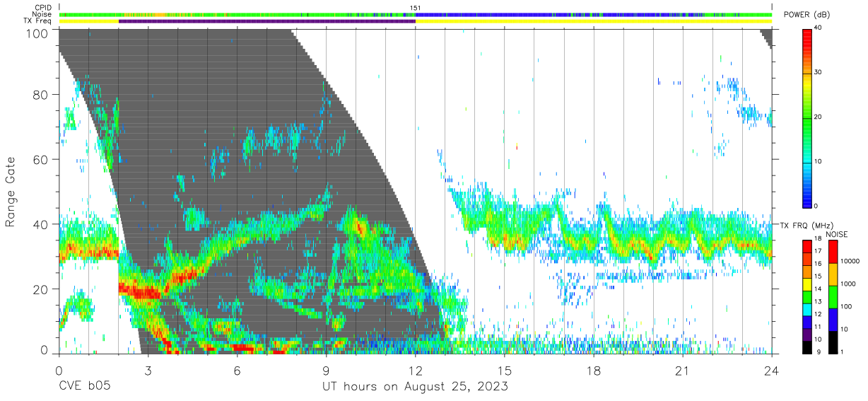This screenshot has width=868, height=401.
Task: Click the 1000 tick on the NOISE scale
Action: (x=848, y=284)
